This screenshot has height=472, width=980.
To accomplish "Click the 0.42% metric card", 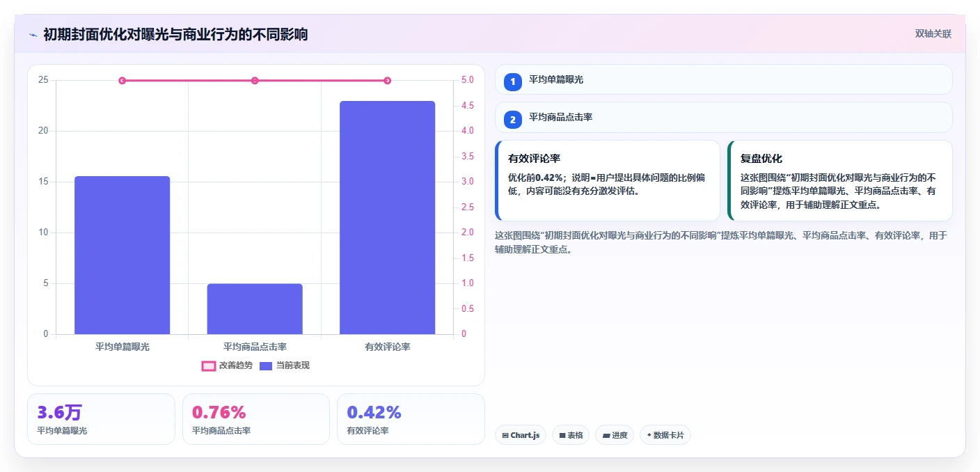I will [411, 418].
